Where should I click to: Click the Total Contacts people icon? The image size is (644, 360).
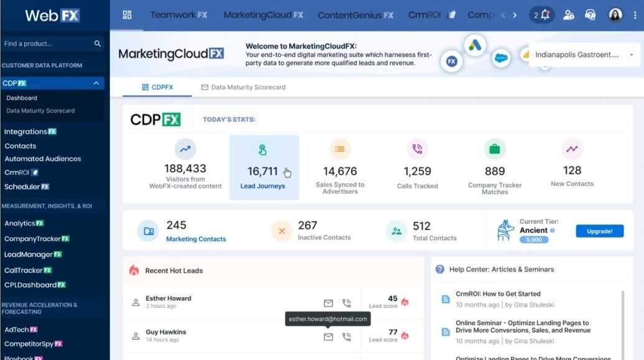(x=397, y=231)
